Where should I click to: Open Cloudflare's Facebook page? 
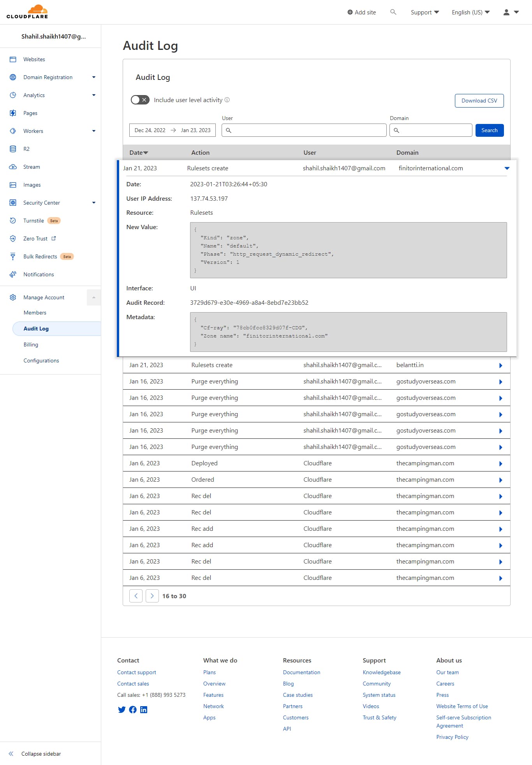coord(133,710)
